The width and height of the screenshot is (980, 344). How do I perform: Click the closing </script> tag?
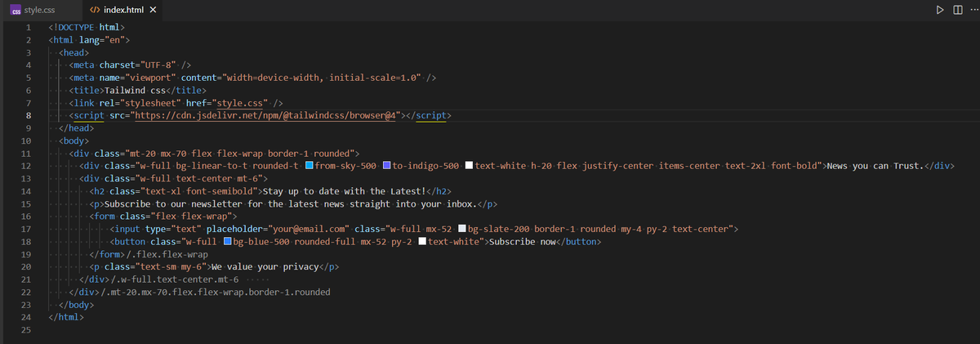coord(428,115)
